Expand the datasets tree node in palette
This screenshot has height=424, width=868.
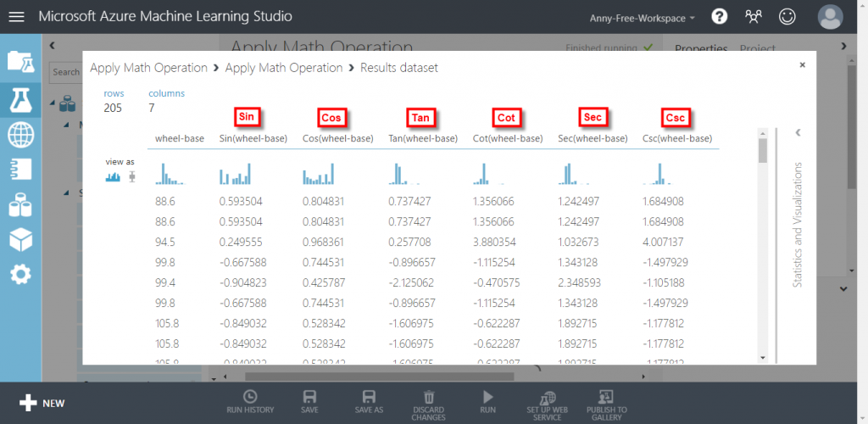52,103
